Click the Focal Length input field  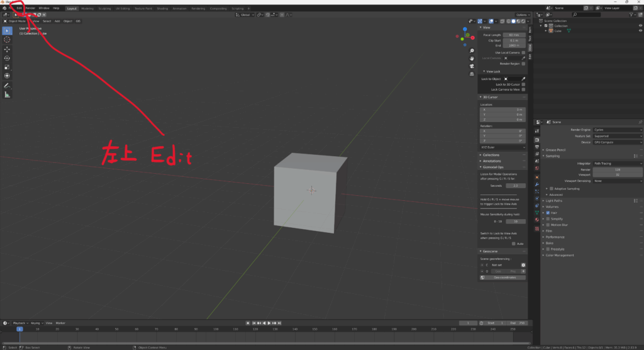point(514,35)
